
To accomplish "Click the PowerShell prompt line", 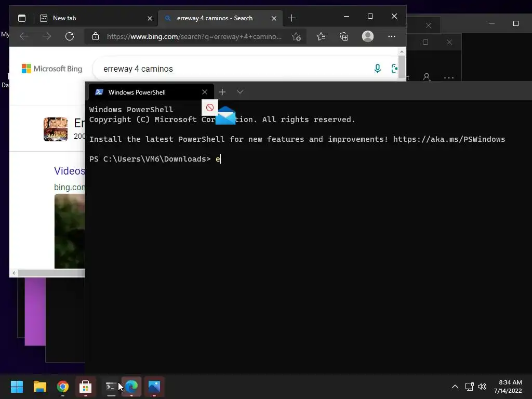I will click(155, 159).
